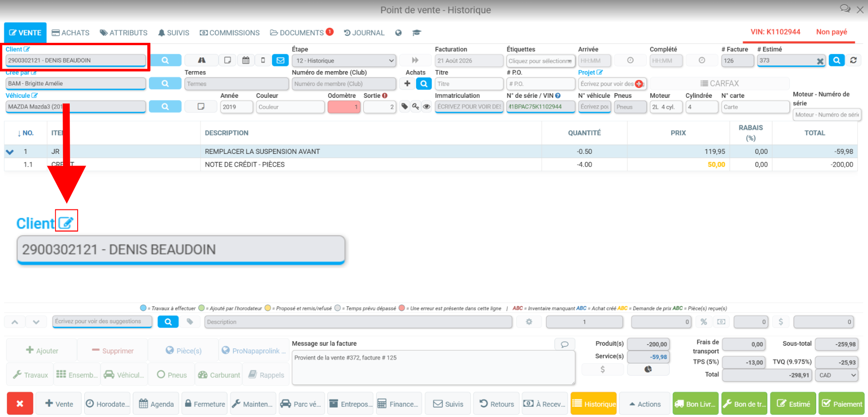Open the JOURNAL tab
Image resolution: width=868 pixels, height=417 pixels.
click(x=364, y=33)
